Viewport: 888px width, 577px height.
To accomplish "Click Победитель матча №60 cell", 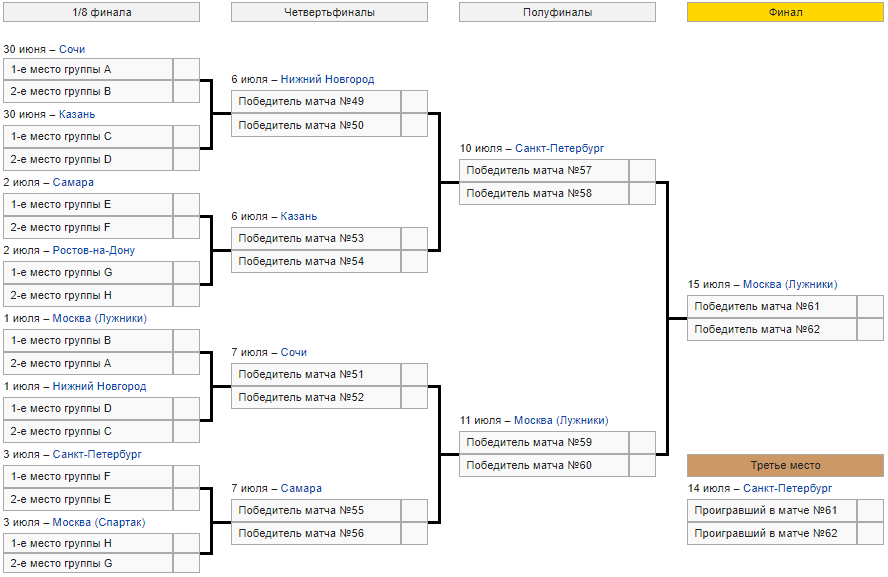I will click(x=544, y=465).
